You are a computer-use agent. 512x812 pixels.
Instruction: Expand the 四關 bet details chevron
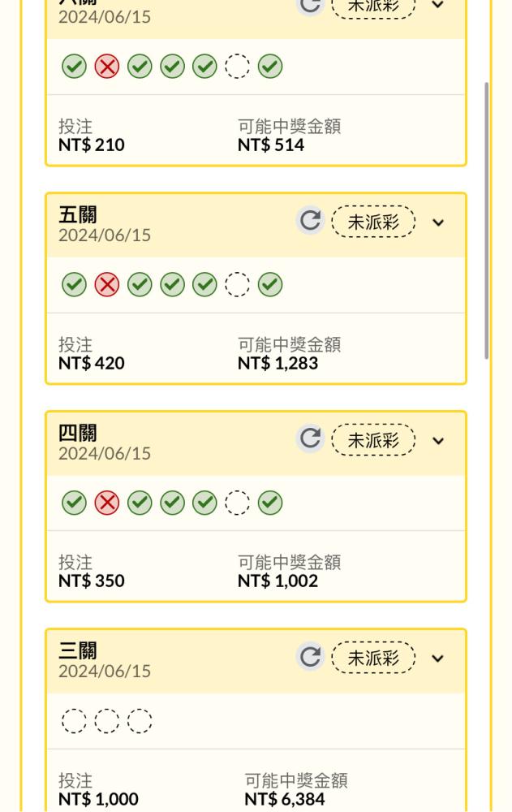point(438,441)
